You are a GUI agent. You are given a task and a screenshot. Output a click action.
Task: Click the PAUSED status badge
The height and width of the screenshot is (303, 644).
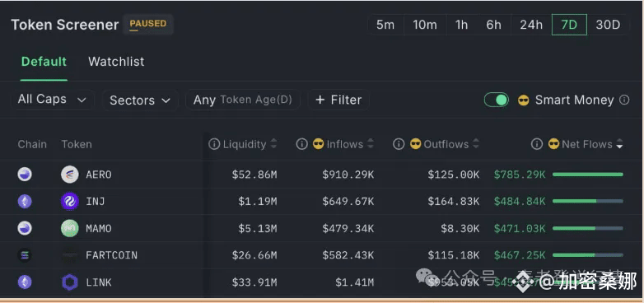point(148,24)
